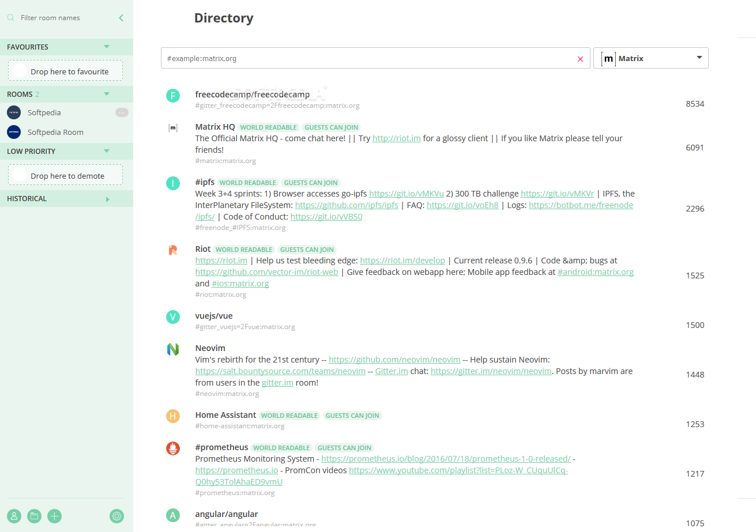The image size is (756, 532).
Task: Collapse the Rooms section arrow
Action: tap(107, 93)
